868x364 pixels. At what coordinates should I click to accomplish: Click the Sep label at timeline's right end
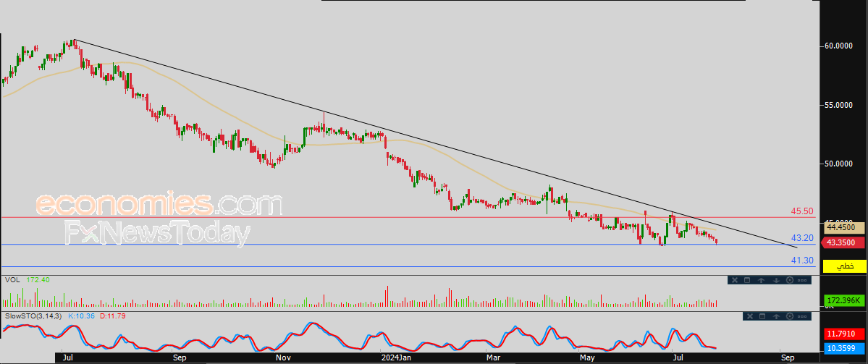tap(787, 357)
